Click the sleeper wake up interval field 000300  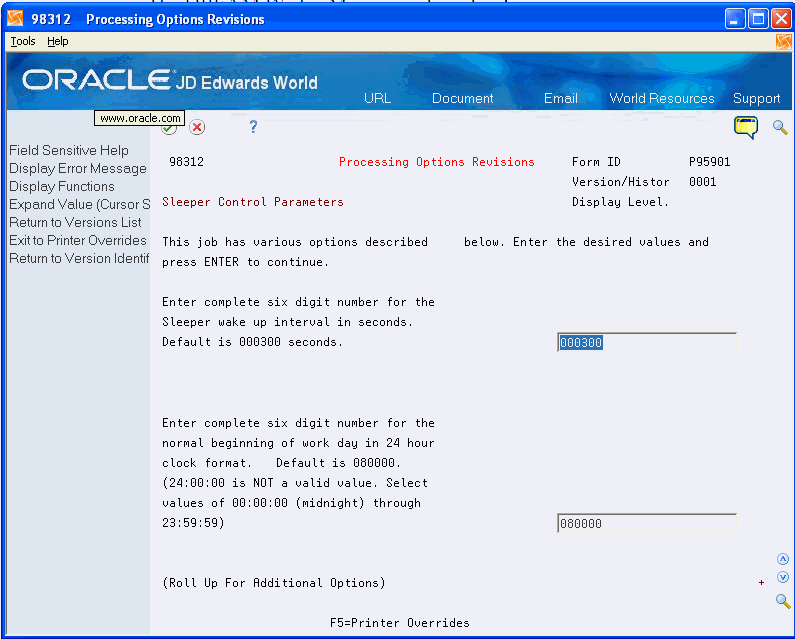(646, 342)
